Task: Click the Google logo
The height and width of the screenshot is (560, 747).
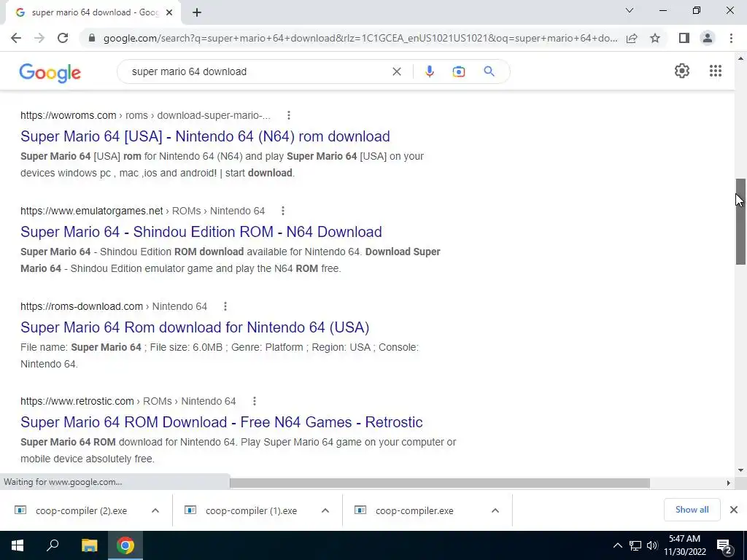Action: 50,72
